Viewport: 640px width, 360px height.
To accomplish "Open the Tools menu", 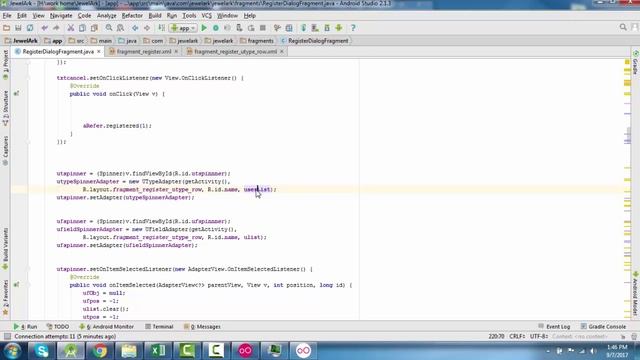I will (189, 16).
